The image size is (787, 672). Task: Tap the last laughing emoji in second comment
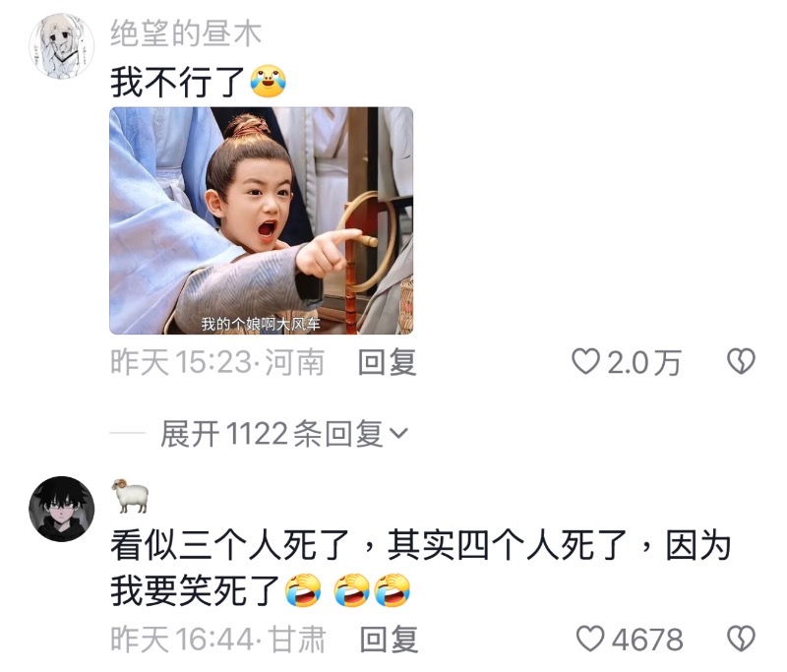(x=393, y=590)
